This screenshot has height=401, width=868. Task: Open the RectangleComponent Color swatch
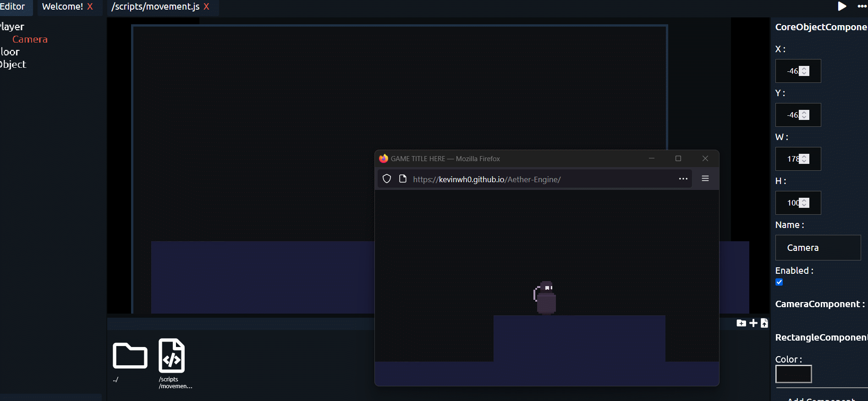point(793,374)
